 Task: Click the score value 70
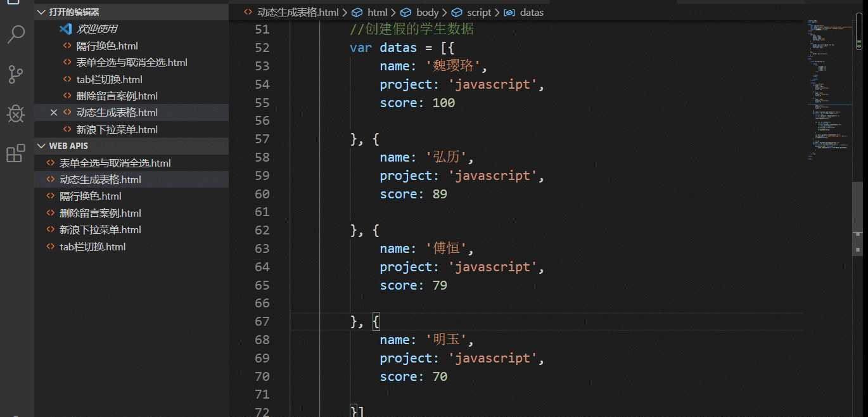[x=440, y=376]
